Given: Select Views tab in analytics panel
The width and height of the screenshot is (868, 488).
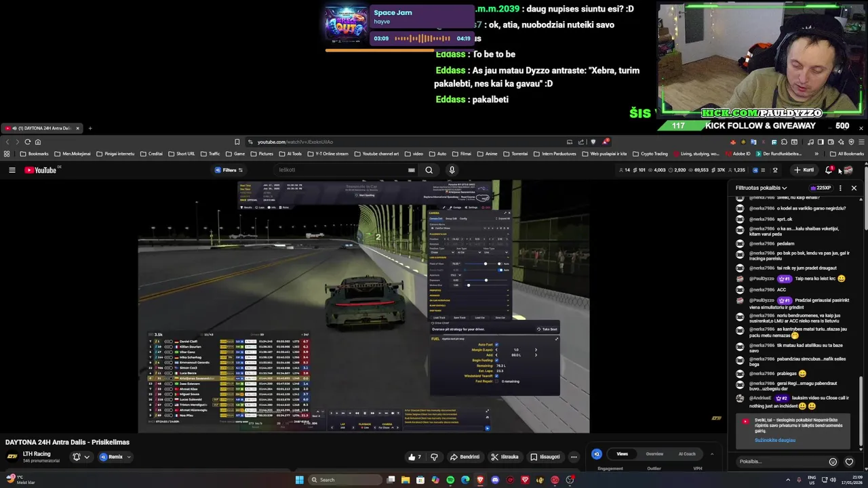Looking at the screenshot, I should pos(622,454).
